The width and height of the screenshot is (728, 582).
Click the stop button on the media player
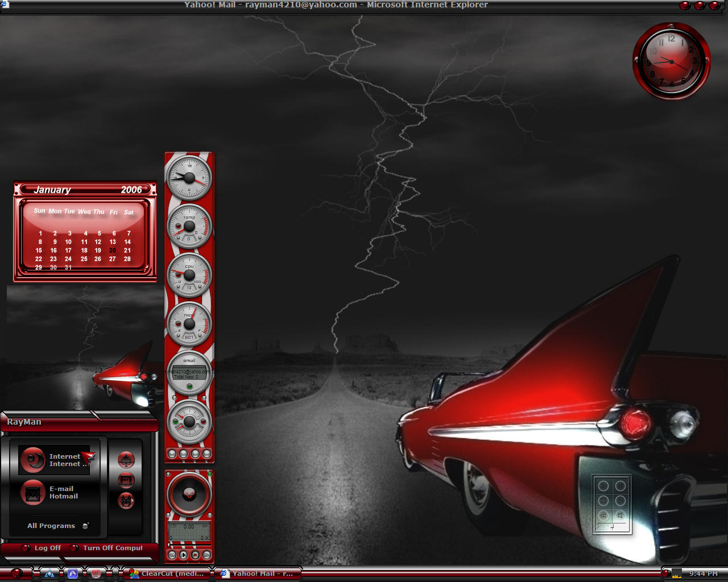click(x=195, y=555)
